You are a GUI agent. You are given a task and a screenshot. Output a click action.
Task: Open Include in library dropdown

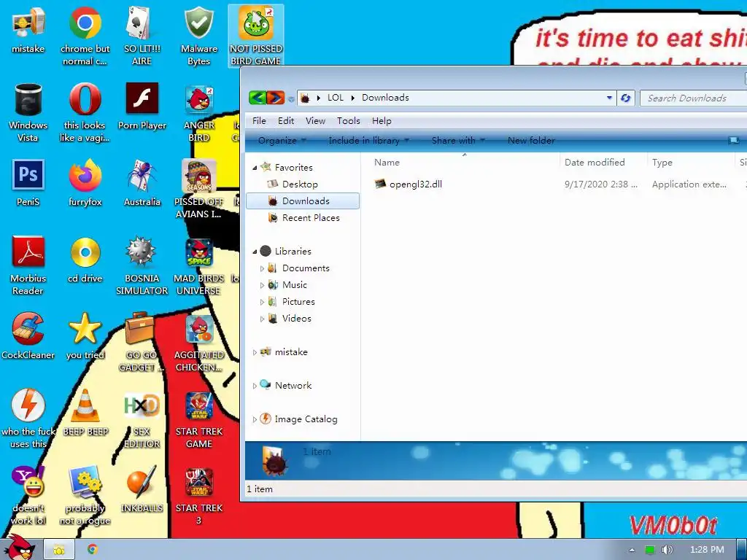click(x=368, y=141)
